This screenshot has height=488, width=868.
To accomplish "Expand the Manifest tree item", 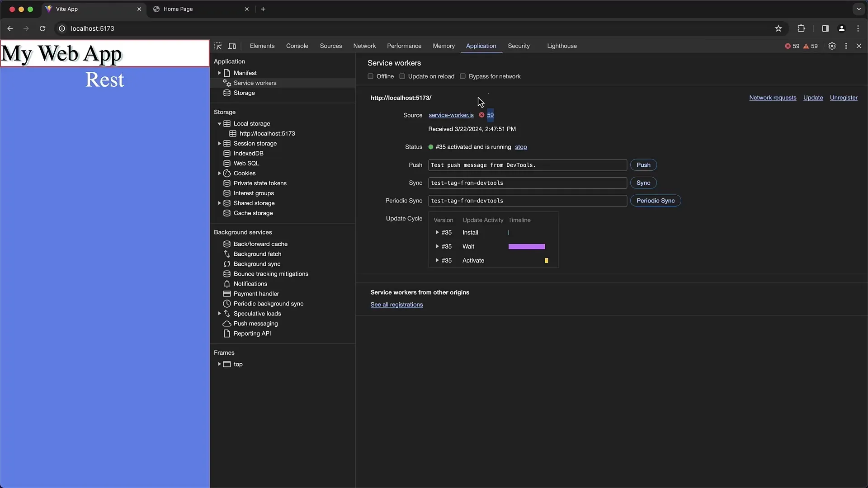I will pos(219,73).
